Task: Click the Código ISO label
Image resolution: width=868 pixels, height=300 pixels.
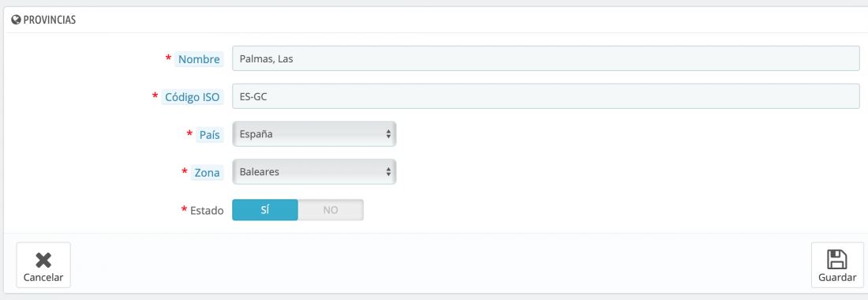Action: click(x=193, y=97)
